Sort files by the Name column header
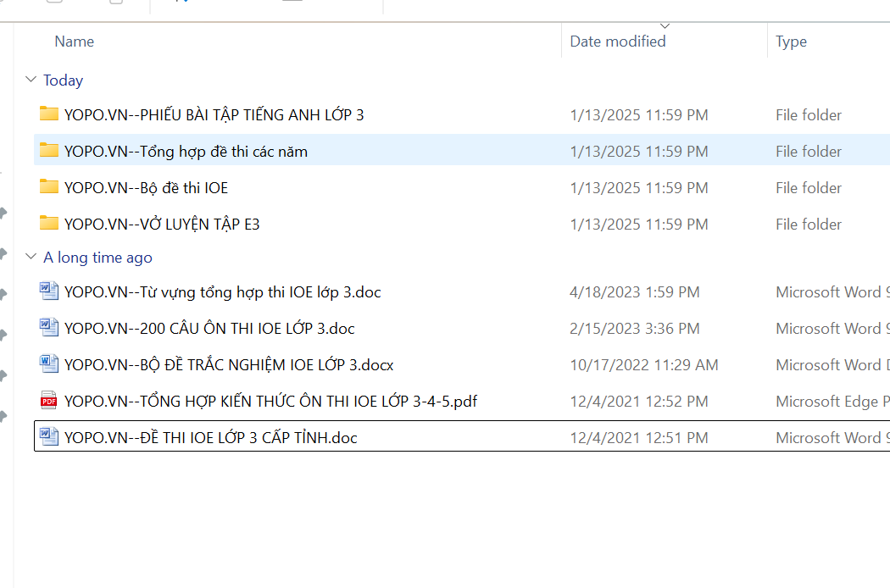 pos(75,42)
